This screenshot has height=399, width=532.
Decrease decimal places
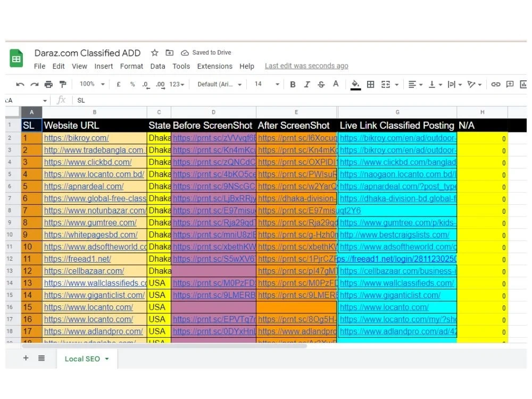146,85
